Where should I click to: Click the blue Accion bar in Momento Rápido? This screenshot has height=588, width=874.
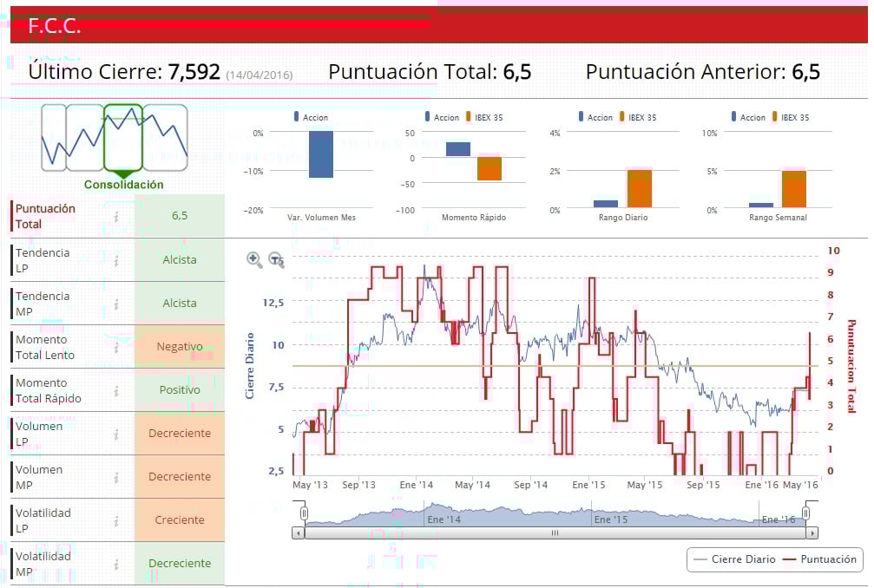pyautogui.click(x=458, y=149)
